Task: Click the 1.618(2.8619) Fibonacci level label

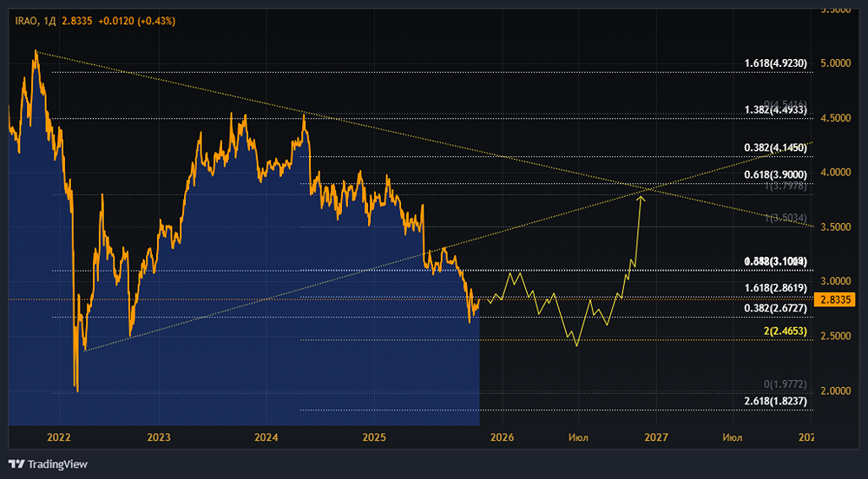Action: [x=776, y=287]
